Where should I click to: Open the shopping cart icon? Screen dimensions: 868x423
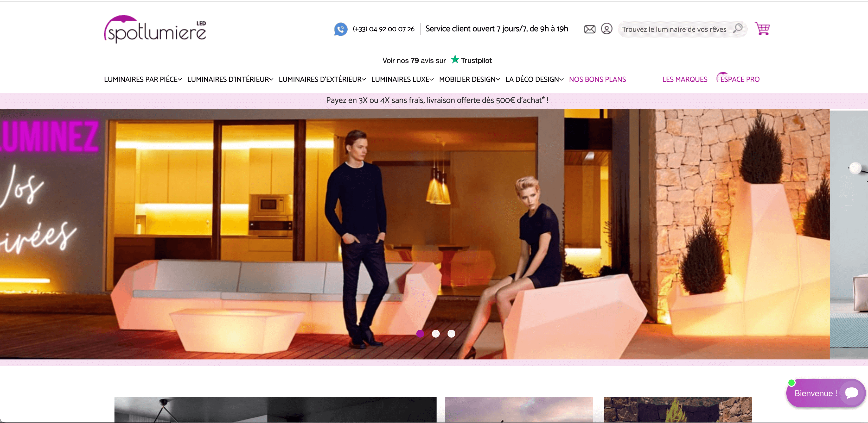click(x=762, y=29)
